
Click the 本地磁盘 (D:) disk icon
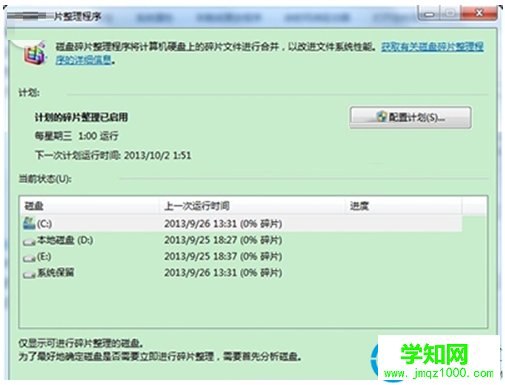tap(29, 242)
